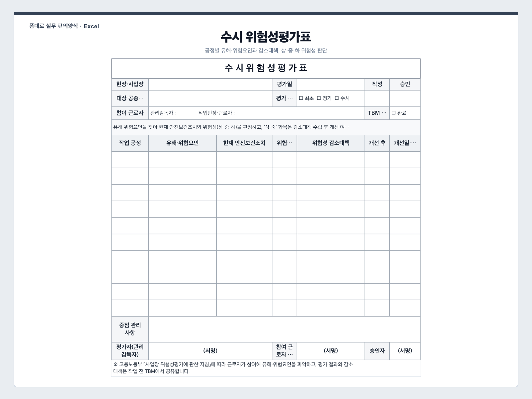
Task: Click the 중점 관리 사항 entry area
Action: pos(284,329)
